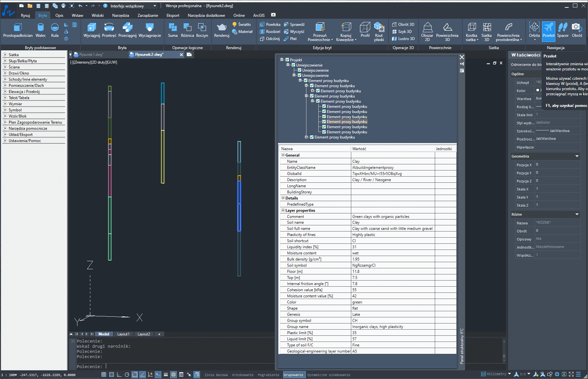Click the Powierzchnia 3D tool

point(447,32)
